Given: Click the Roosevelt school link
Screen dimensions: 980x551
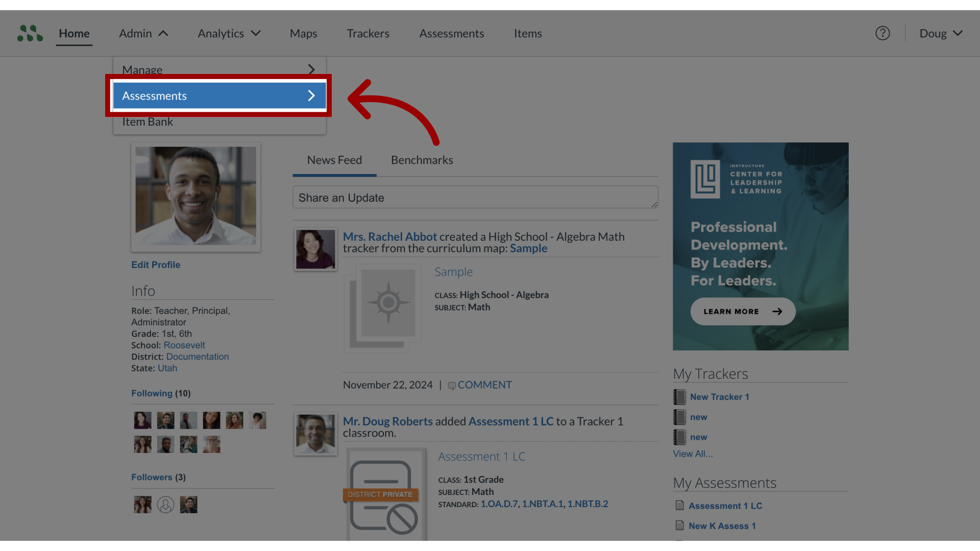Looking at the screenshot, I should tap(184, 345).
